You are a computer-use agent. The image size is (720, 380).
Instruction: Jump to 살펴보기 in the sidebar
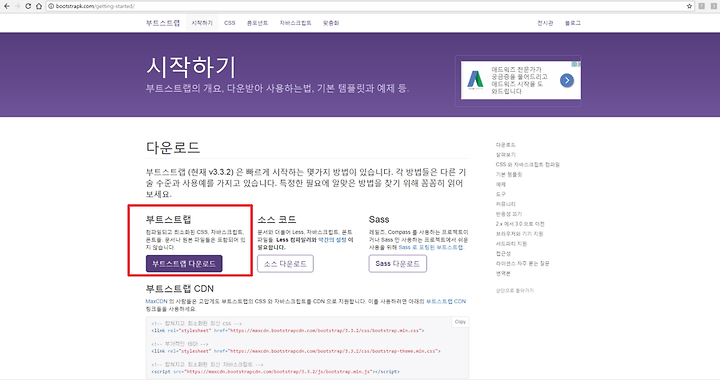point(505,155)
